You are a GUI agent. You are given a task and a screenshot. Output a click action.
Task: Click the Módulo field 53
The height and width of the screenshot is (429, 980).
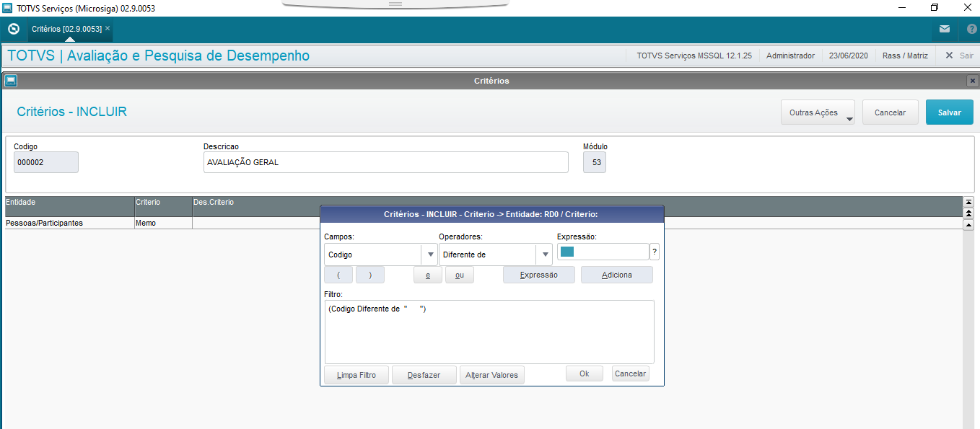tap(595, 162)
